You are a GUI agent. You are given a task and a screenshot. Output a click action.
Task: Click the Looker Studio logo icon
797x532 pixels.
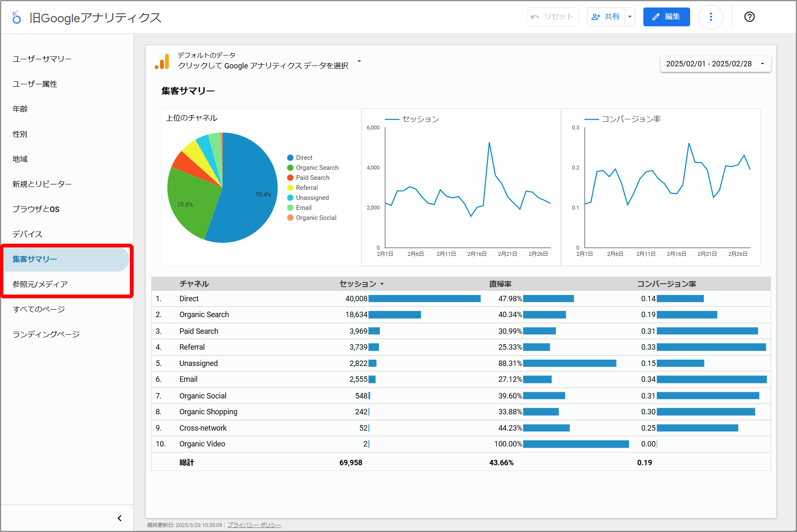pyautogui.click(x=16, y=18)
